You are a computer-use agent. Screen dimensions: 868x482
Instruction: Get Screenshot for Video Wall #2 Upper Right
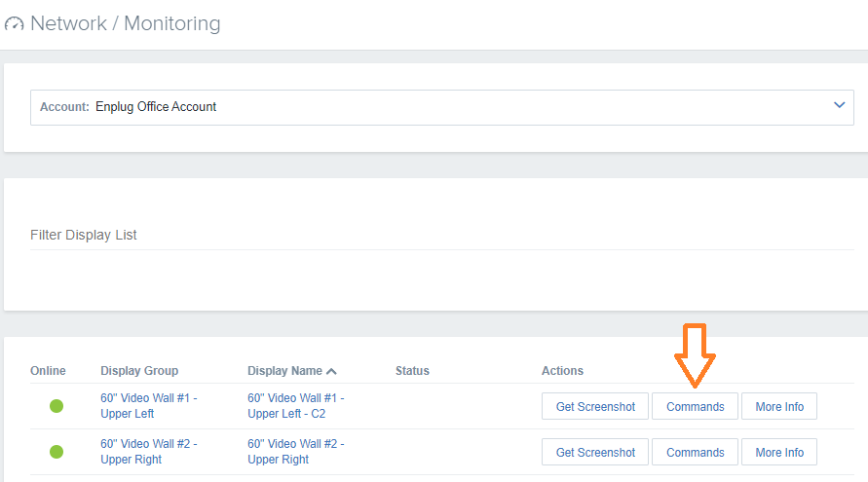point(595,453)
